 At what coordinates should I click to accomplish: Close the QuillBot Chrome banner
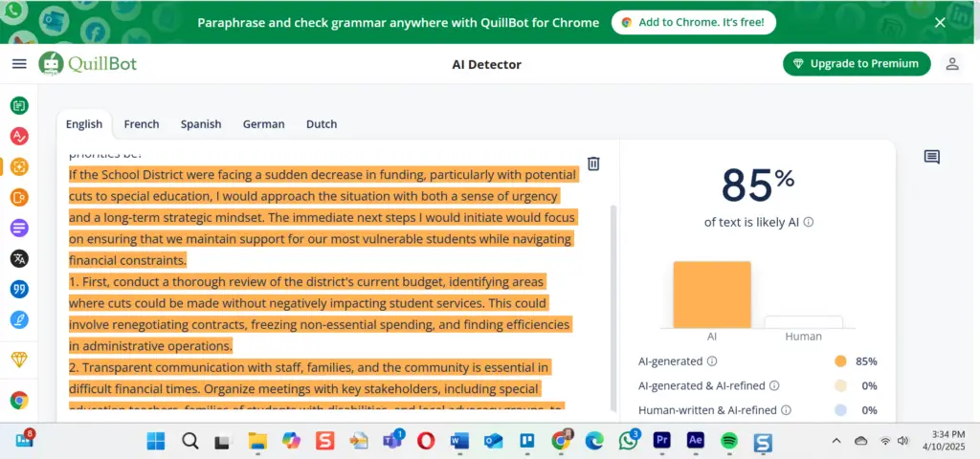940,23
